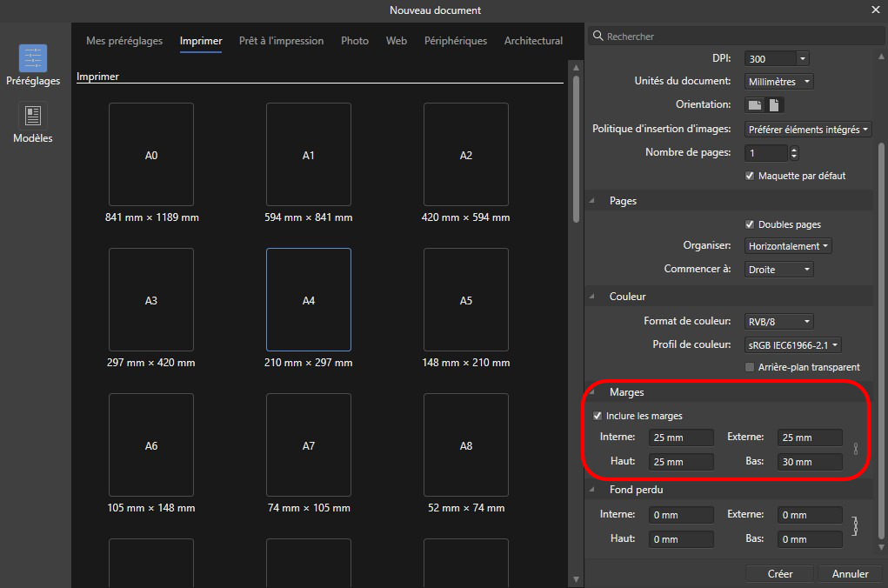888x588 pixels.
Task: Collapse the Marges section
Action: pyautogui.click(x=592, y=392)
